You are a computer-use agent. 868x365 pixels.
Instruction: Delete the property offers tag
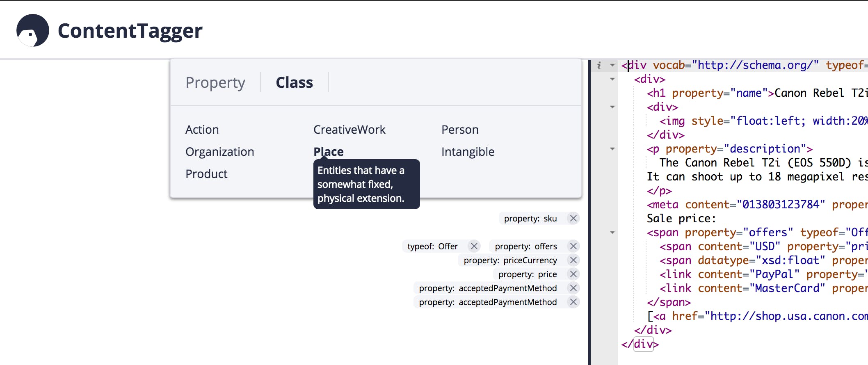pyautogui.click(x=573, y=246)
